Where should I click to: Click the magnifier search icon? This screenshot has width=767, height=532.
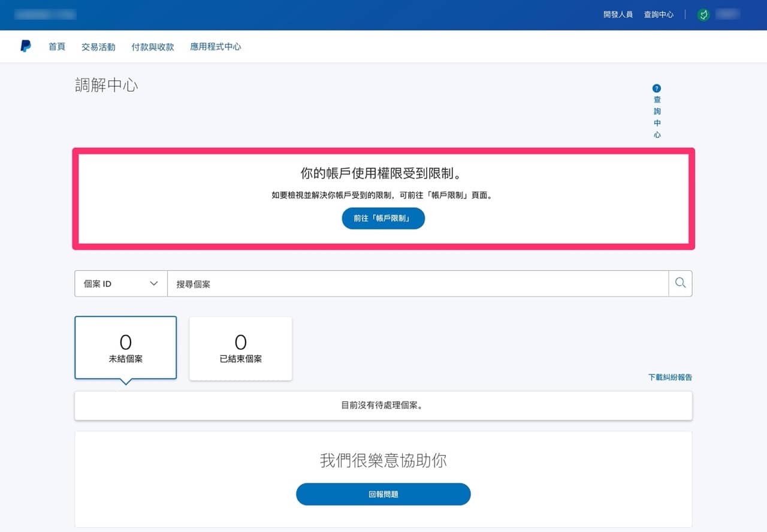coord(680,283)
